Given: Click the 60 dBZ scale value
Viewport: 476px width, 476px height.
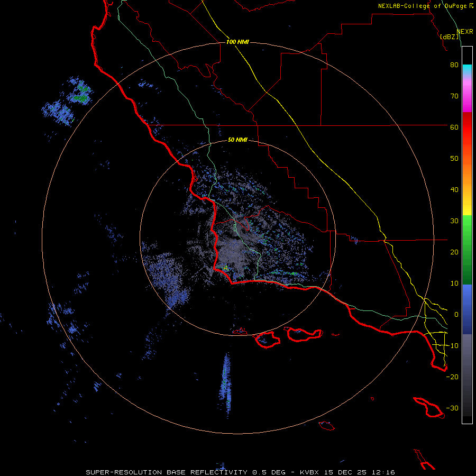Looking at the screenshot, I should point(454,127).
